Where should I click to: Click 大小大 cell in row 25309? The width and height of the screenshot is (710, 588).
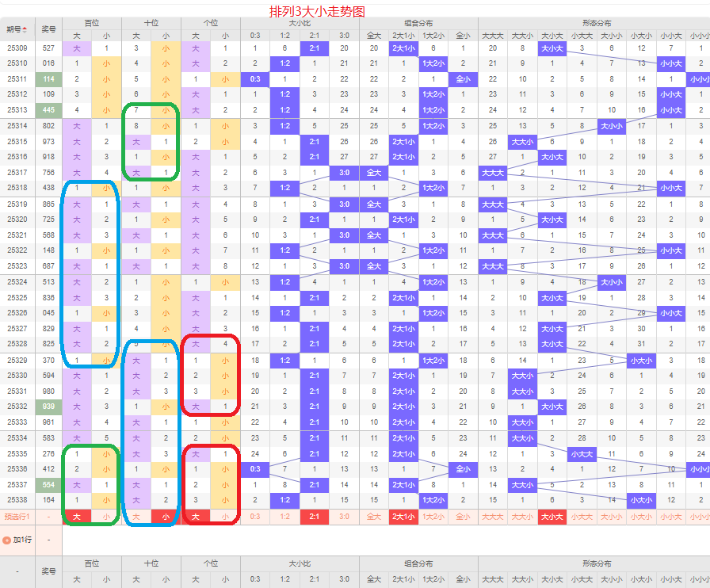(552, 48)
